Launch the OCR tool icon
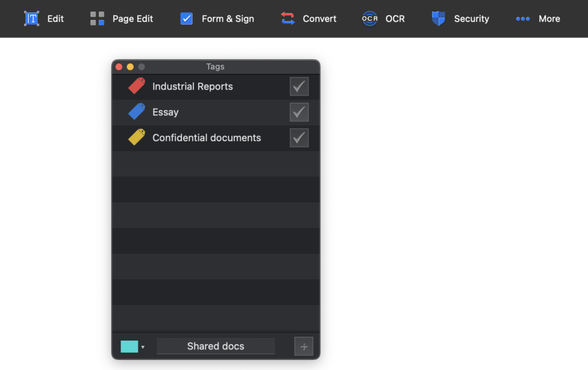This screenshot has height=370, width=588. 369,18
